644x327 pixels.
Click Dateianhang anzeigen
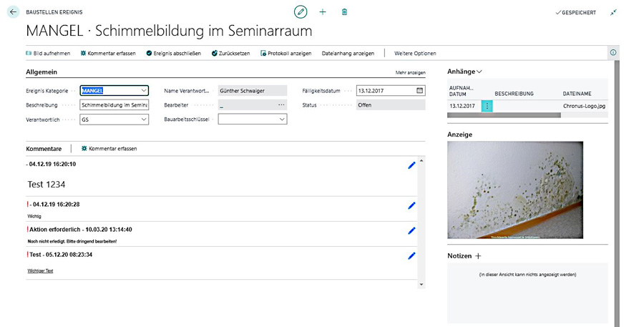348,54
